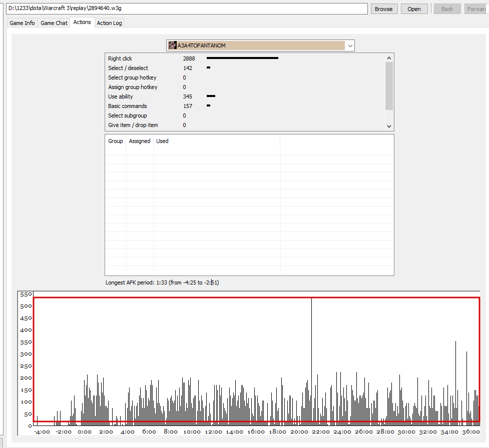The height and width of the screenshot is (448, 489).
Task: Focus the replay file path field
Action: (187, 8)
